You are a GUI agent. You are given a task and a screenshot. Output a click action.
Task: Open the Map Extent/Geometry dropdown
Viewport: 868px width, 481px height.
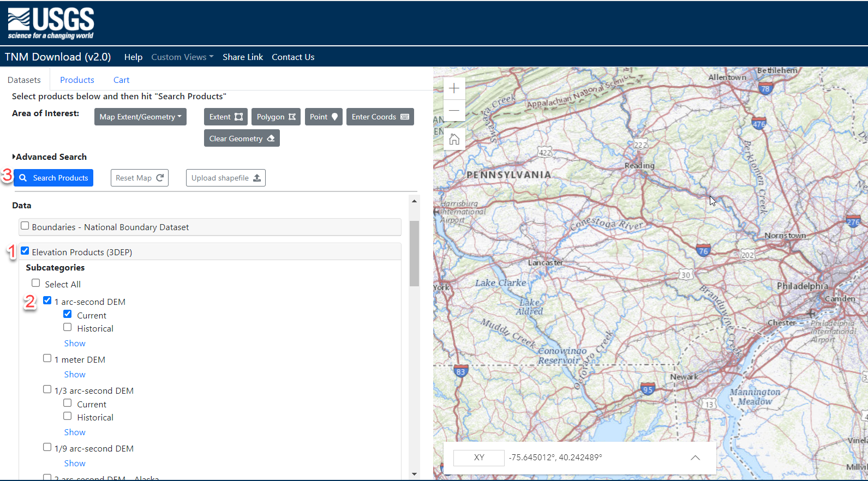(x=140, y=117)
